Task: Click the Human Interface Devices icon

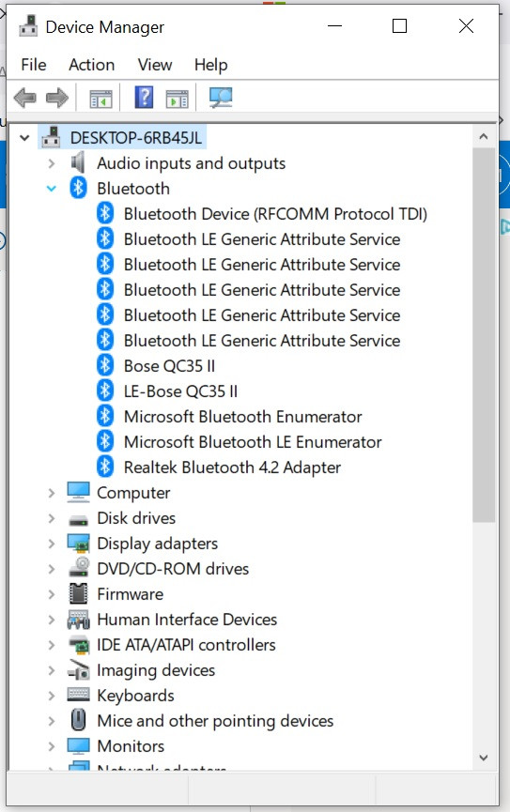Action: (78, 620)
